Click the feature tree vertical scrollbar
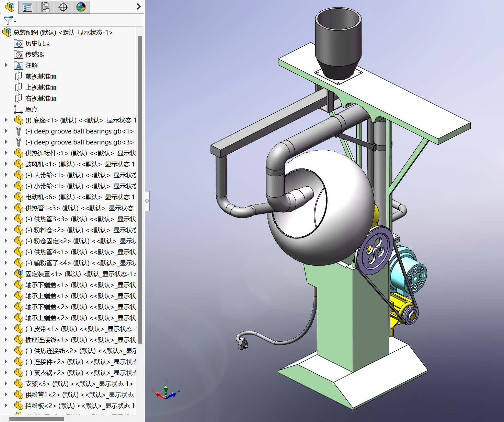Screen dimensions: 504x422 point(140,189)
